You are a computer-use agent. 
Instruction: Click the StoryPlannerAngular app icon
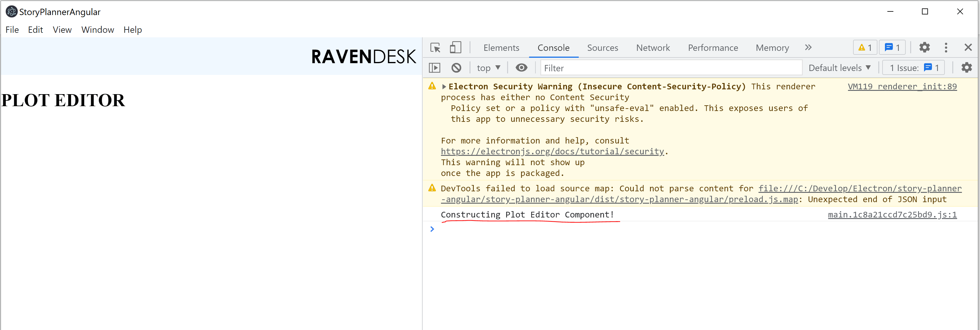[11, 11]
